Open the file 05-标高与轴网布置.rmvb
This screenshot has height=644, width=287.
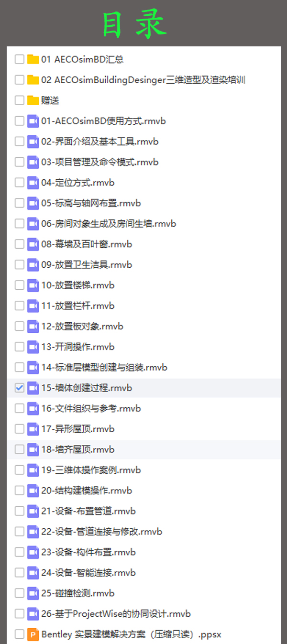tap(91, 203)
